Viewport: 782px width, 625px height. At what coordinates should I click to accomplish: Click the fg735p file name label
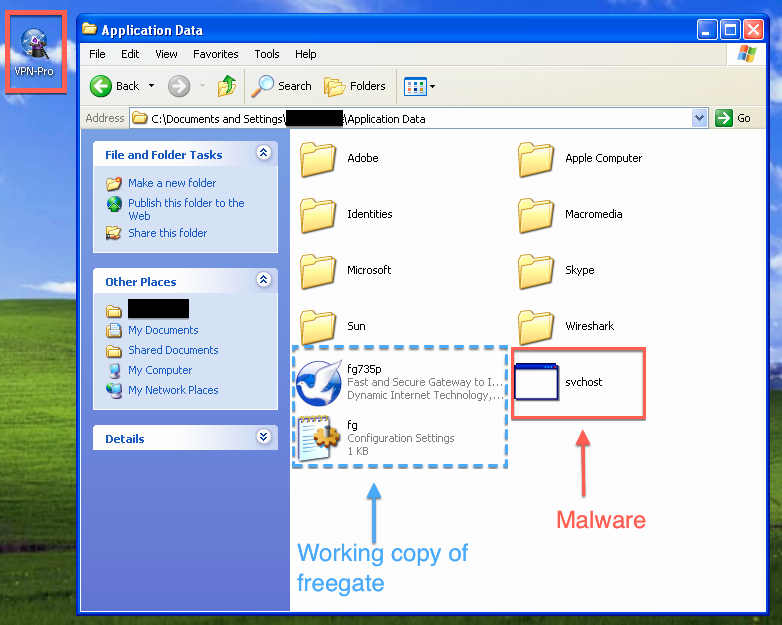tap(364, 369)
